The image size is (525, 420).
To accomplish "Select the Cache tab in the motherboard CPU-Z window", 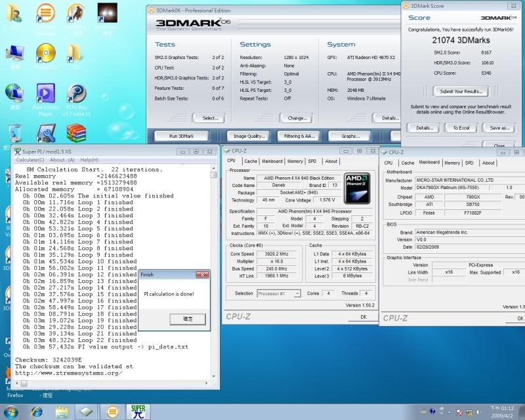I will point(408,163).
